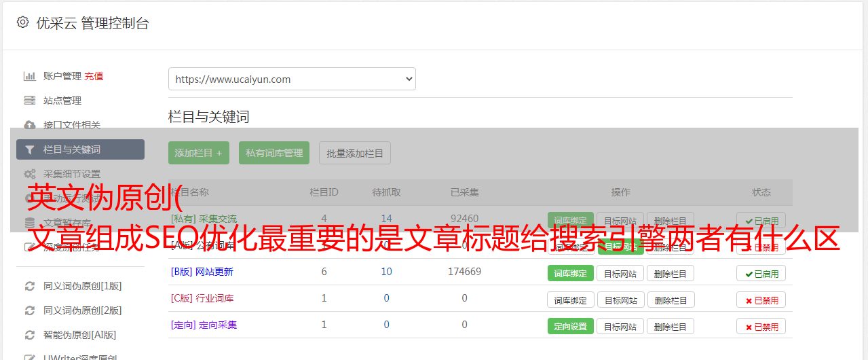Click 已采集 value 0 in 定向采集 row

pyautogui.click(x=464, y=325)
